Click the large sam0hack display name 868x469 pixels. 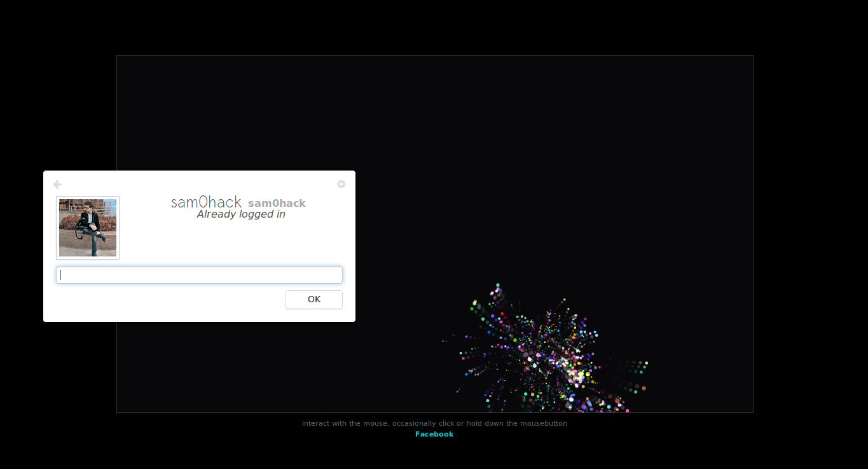coord(207,202)
